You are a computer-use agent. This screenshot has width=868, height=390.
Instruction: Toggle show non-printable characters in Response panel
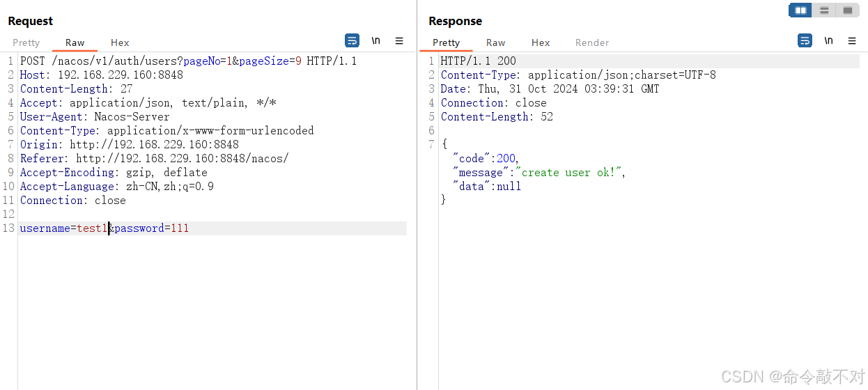point(828,40)
